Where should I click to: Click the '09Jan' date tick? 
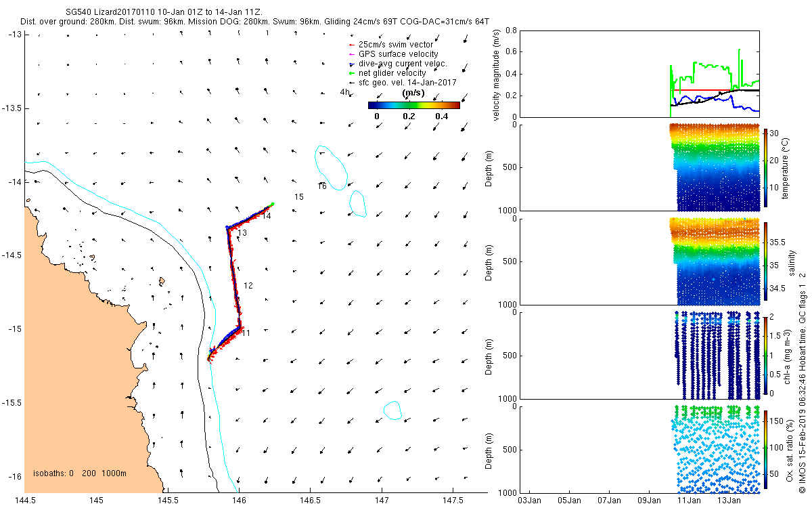(650, 500)
